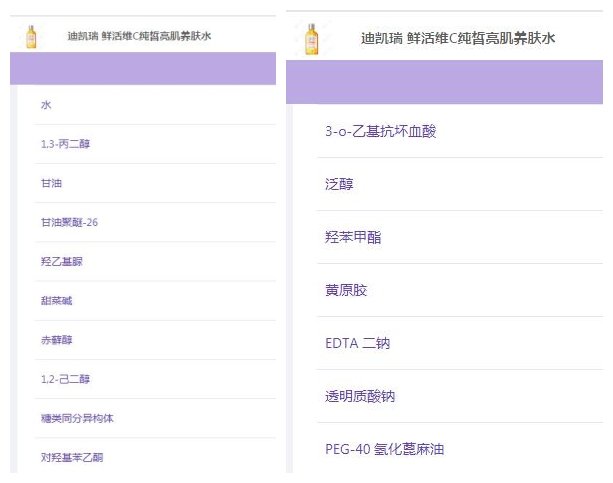Viewport: 613px width, 483px height.
Task: Click the ingredient row 甘油
Action: [x=155, y=183]
